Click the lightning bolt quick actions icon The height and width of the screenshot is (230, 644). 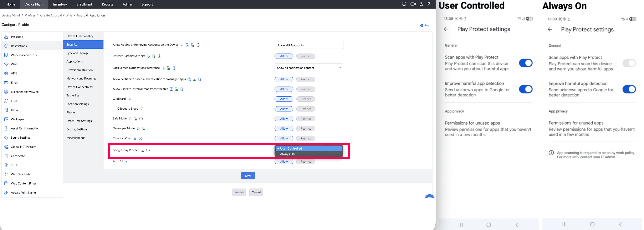429,4
